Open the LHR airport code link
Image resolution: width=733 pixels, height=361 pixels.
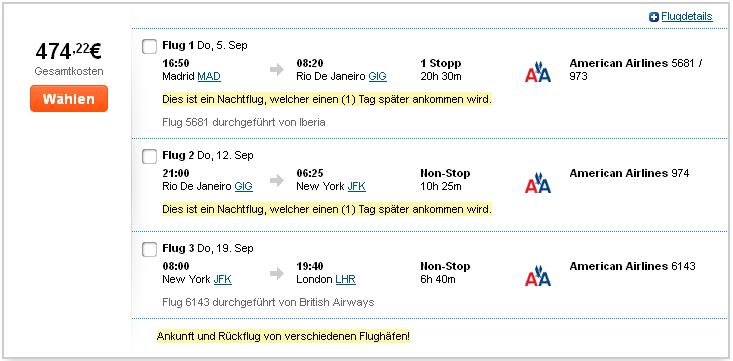click(345, 280)
